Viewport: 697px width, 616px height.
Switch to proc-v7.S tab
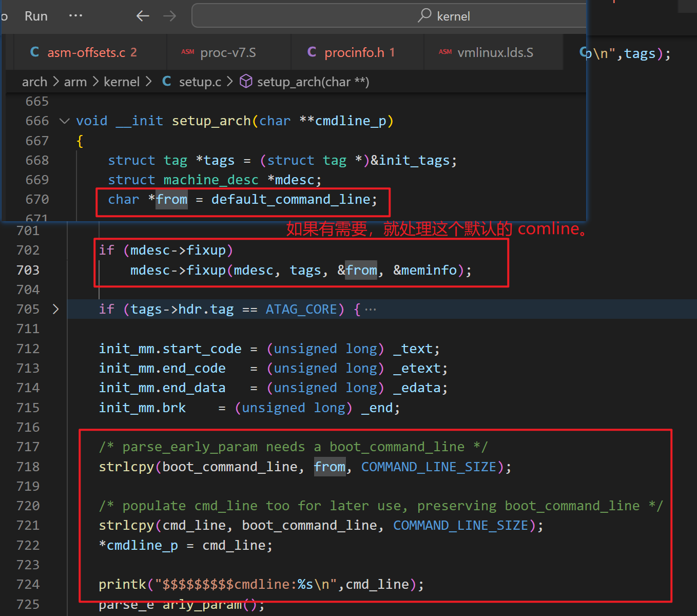click(228, 52)
